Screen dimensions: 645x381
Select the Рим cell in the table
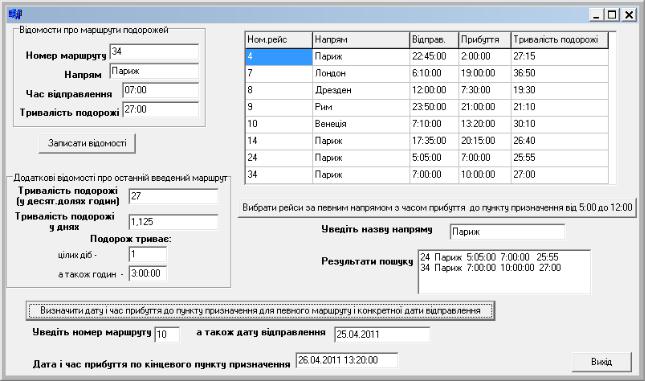361,107
